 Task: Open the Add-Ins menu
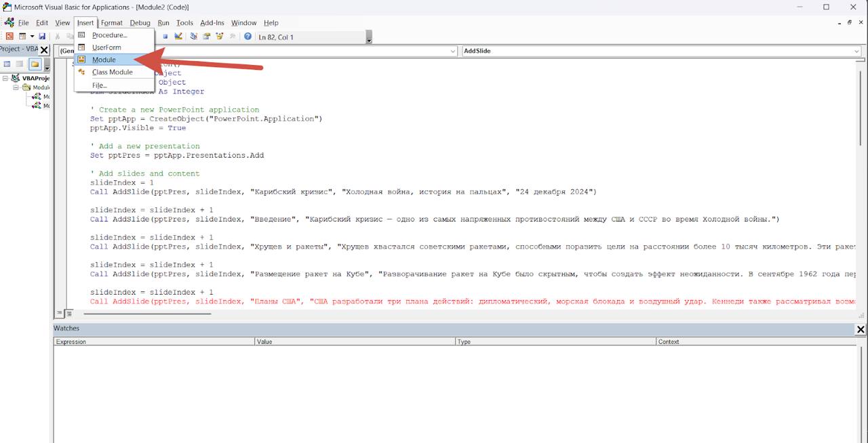pos(212,22)
